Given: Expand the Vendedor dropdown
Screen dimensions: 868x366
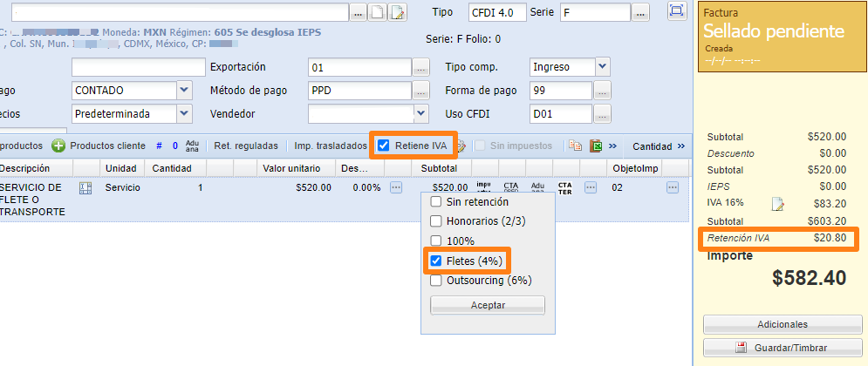Looking at the screenshot, I should (421, 113).
